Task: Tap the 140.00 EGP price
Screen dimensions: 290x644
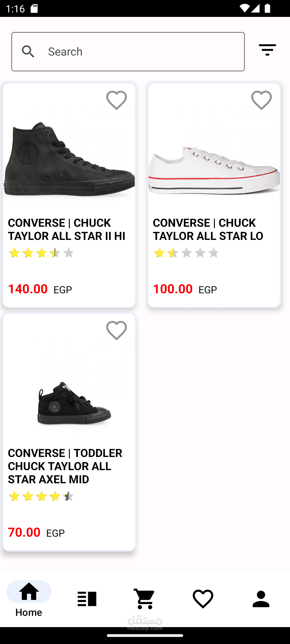Action: (40, 289)
